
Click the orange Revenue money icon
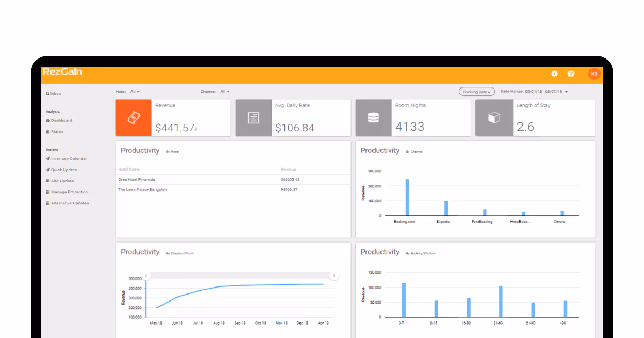tap(134, 118)
